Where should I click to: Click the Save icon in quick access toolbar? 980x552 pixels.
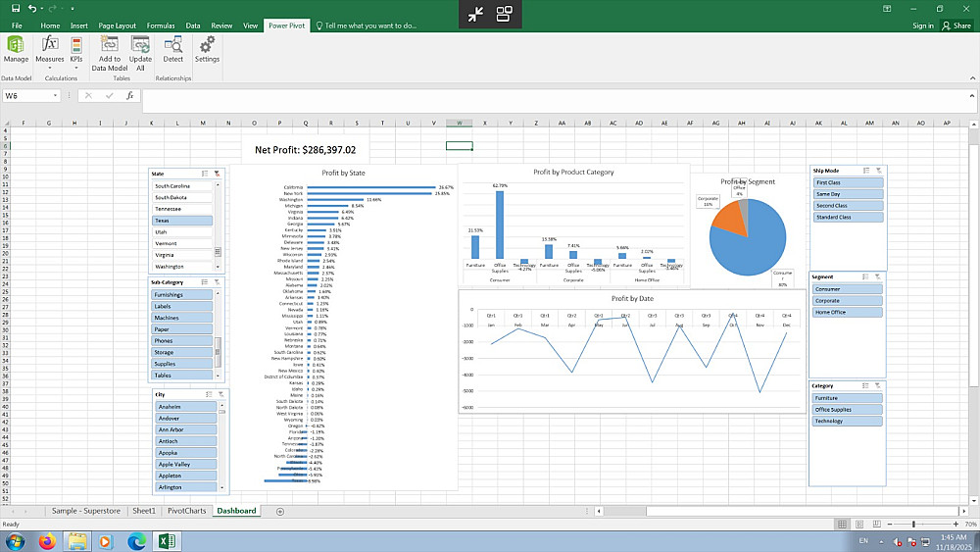[16, 9]
